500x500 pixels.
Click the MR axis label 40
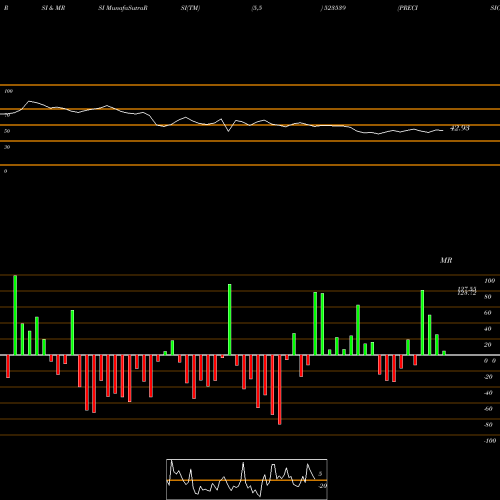click(488, 329)
